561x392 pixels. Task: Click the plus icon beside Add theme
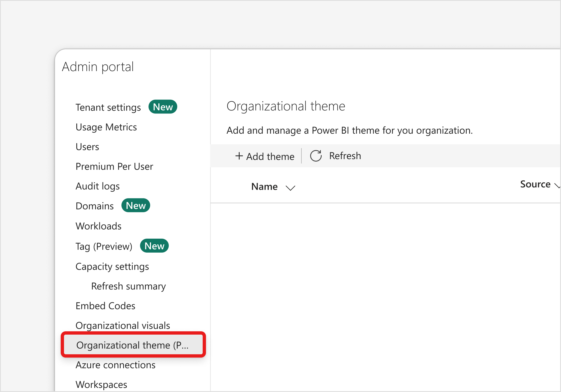239,156
